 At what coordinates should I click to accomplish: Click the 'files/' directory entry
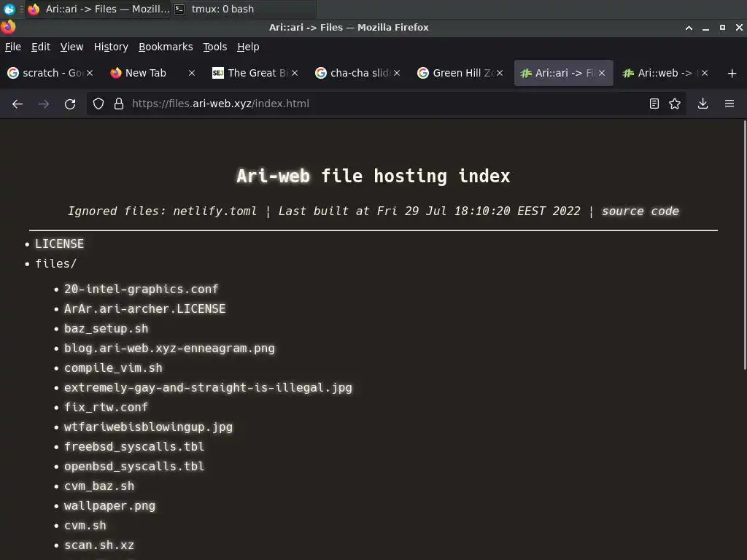click(x=55, y=263)
